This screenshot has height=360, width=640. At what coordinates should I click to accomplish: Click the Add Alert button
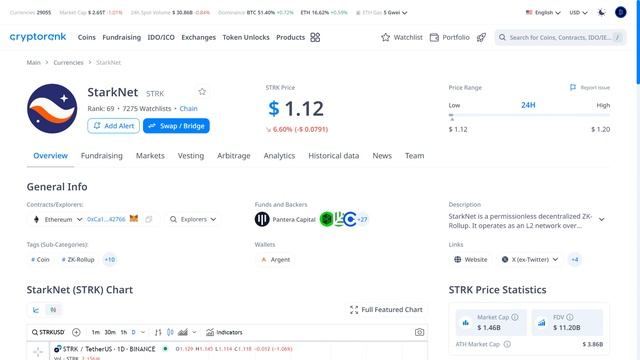pyautogui.click(x=113, y=126)
